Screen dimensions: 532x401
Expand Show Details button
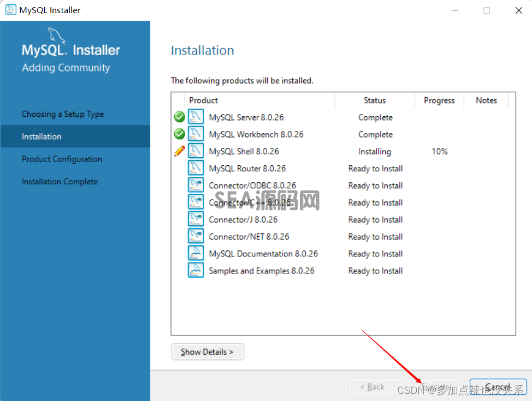pos(208,352)
